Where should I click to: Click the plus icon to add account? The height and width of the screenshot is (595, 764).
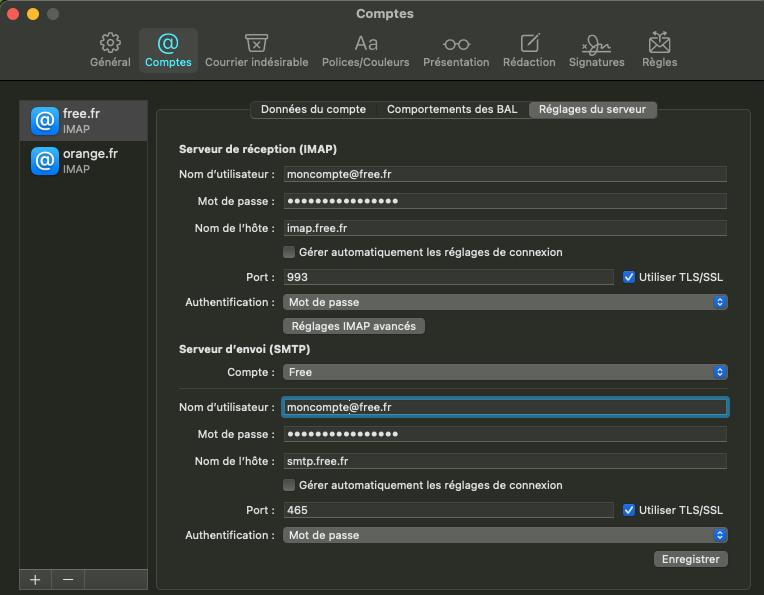tap(35, 580)
